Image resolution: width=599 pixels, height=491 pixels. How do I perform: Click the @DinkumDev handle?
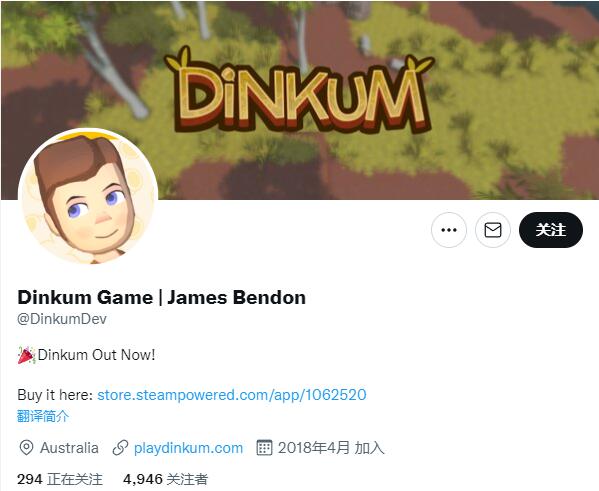click(62, 319)
